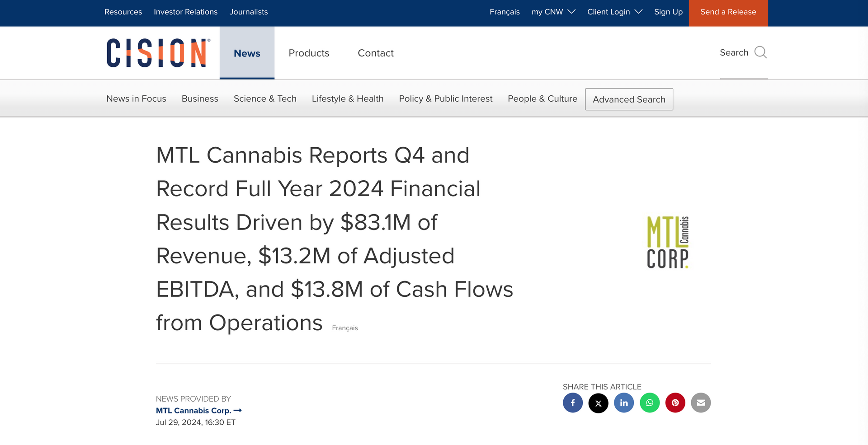868x445 pixels.
Task: Share article on LinkedIn
Action: 624,403
